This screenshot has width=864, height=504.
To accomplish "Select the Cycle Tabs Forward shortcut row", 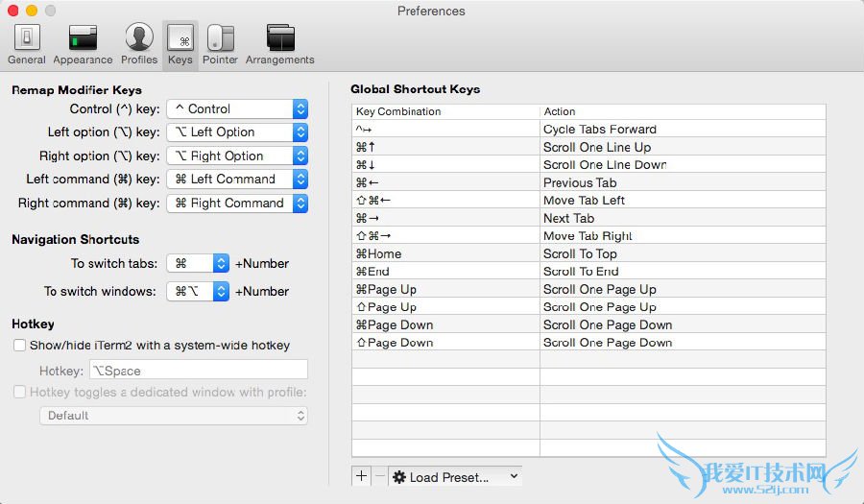I will tap(588, 130).
